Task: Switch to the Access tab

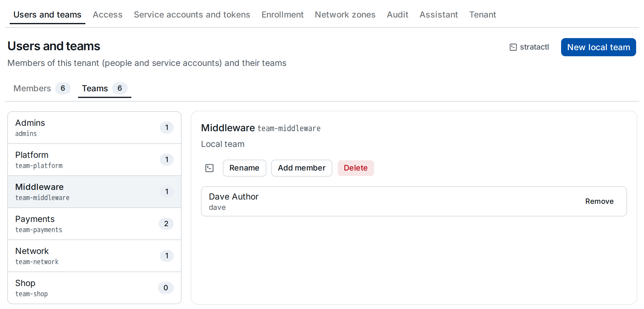Action: (107, 15)
